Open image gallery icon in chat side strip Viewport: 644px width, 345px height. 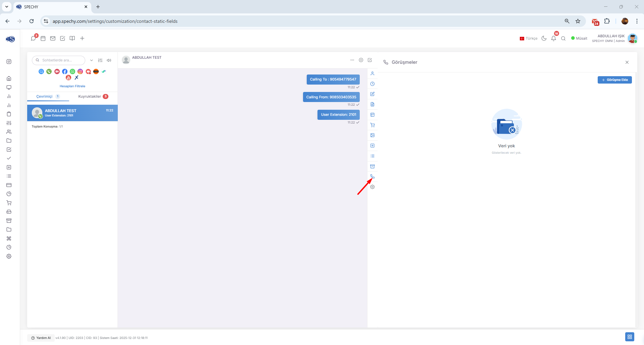[x=373, y=135]
